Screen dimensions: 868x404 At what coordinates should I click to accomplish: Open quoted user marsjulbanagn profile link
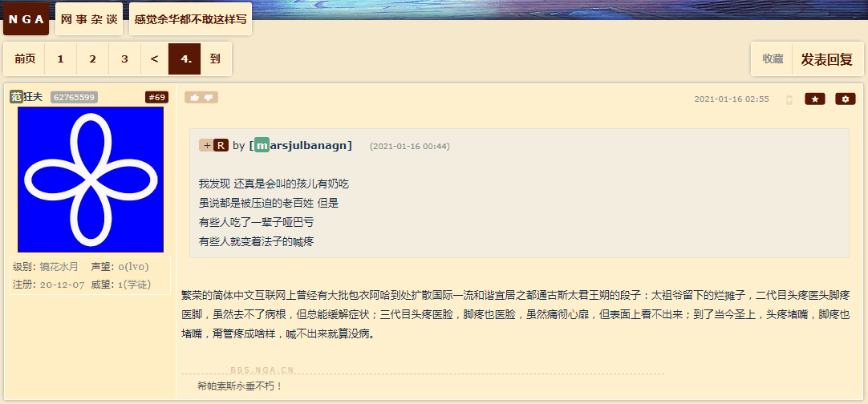point(301,146)
